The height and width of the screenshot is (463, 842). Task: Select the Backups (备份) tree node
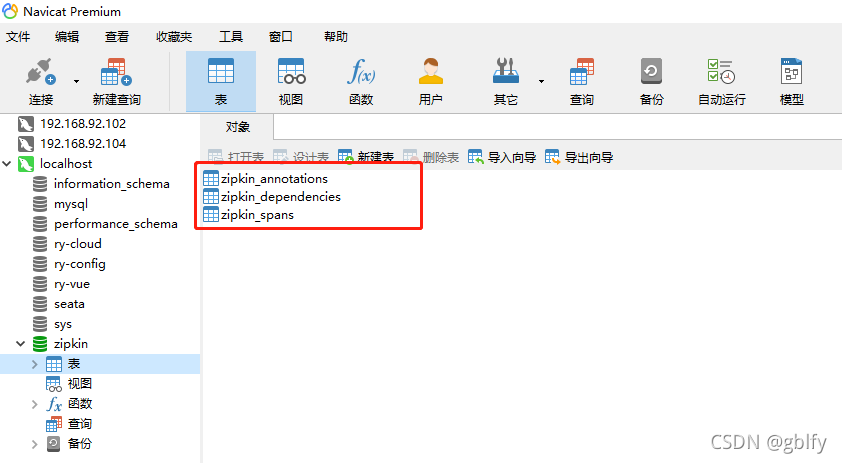tap(69, 444)
